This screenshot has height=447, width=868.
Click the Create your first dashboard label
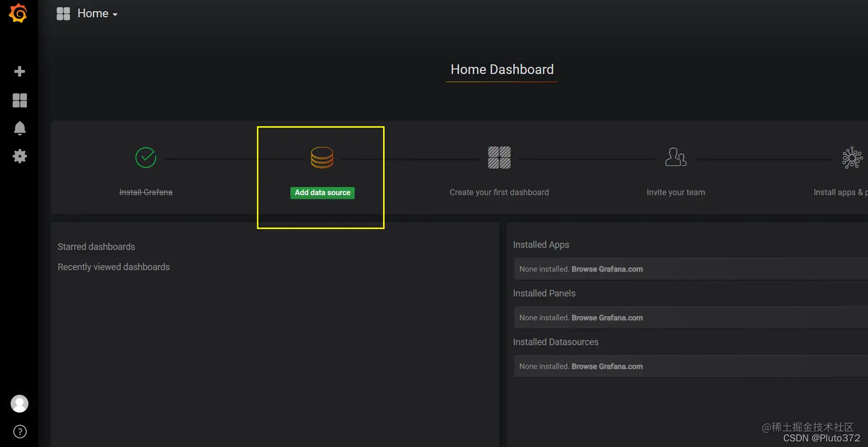pos(499,192)
